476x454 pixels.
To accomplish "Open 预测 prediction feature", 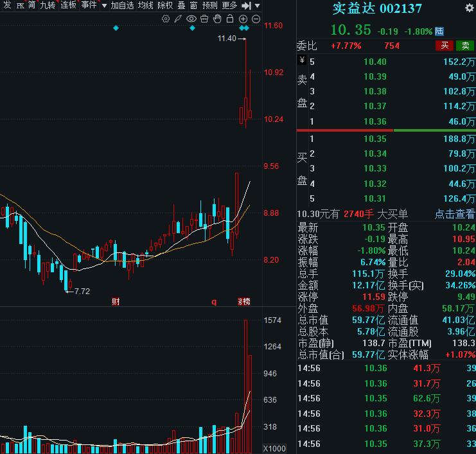I will tap(210, 5).
